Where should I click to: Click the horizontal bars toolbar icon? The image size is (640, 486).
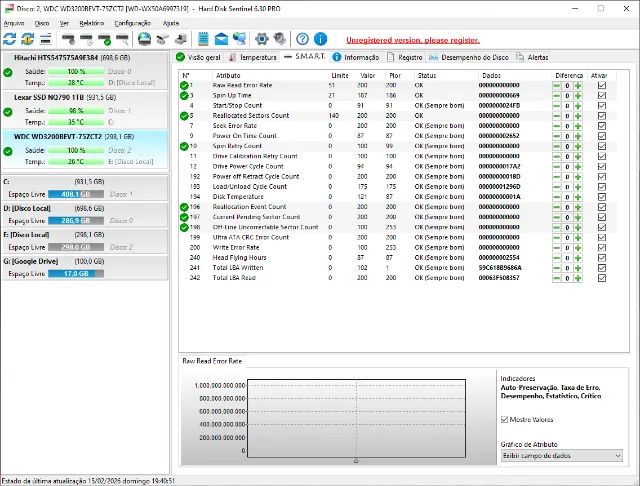pos(46,39)
